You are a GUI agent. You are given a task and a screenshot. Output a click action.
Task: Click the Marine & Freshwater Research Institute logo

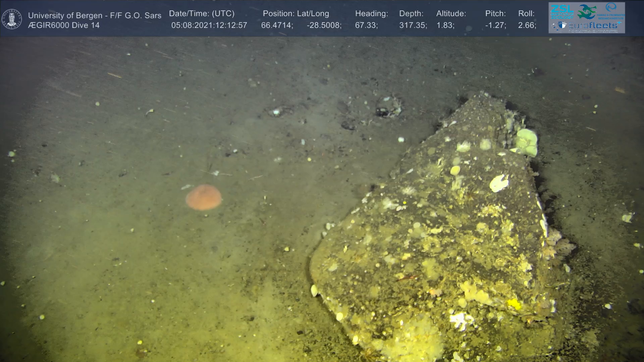[x=611, y=11]
